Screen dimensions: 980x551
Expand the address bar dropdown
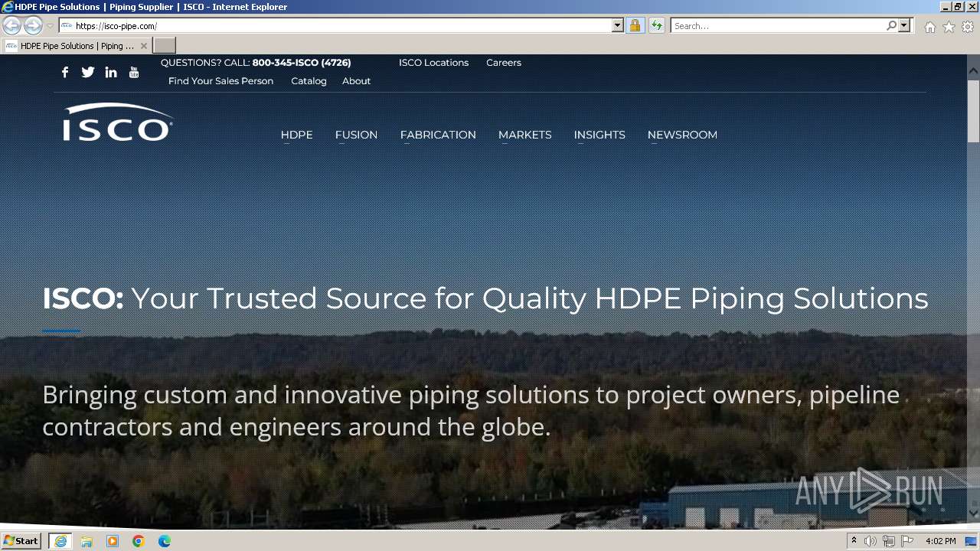point(618,26)
